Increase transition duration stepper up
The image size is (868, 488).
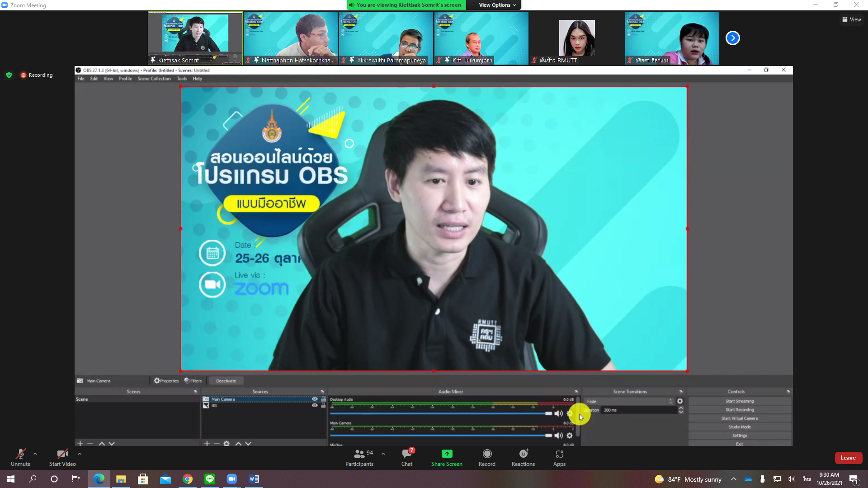(x=681, y=408)
